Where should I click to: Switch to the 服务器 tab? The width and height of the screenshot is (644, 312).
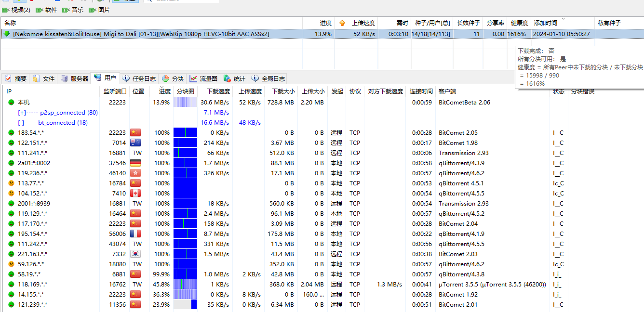point(75,78)
